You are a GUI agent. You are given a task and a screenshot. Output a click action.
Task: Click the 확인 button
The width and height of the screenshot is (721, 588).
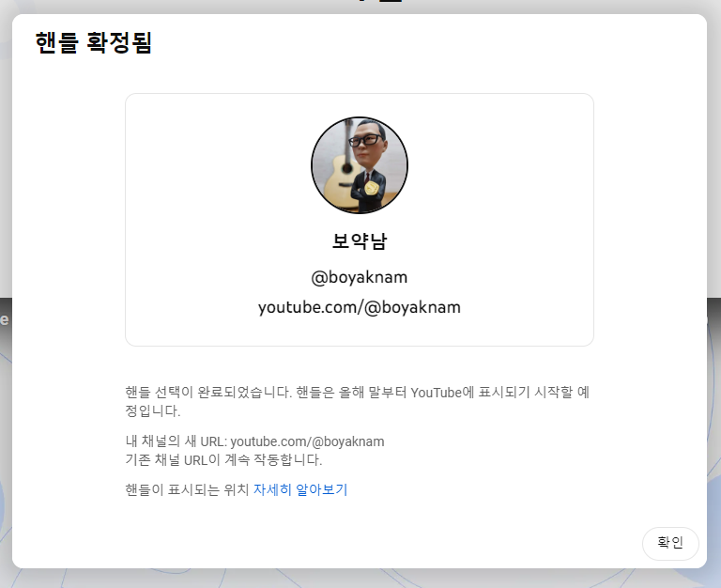670,543
